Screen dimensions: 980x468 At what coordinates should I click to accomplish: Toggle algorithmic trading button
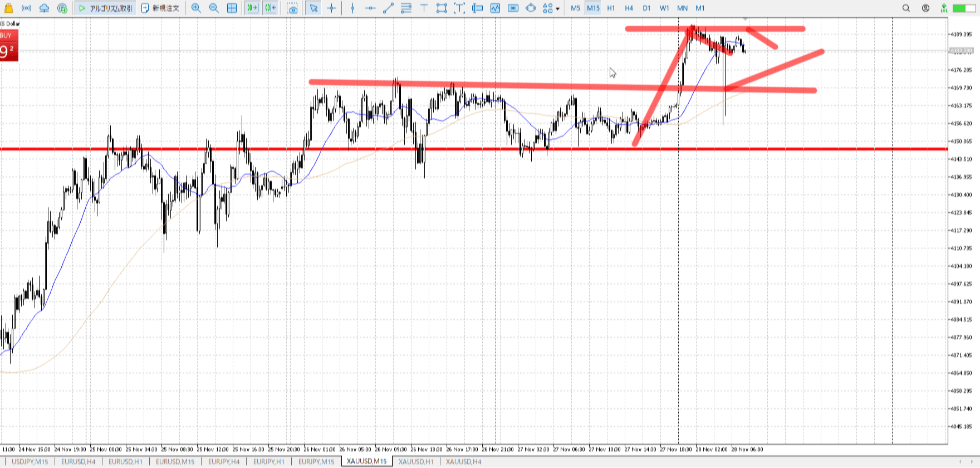click(106, 8)
